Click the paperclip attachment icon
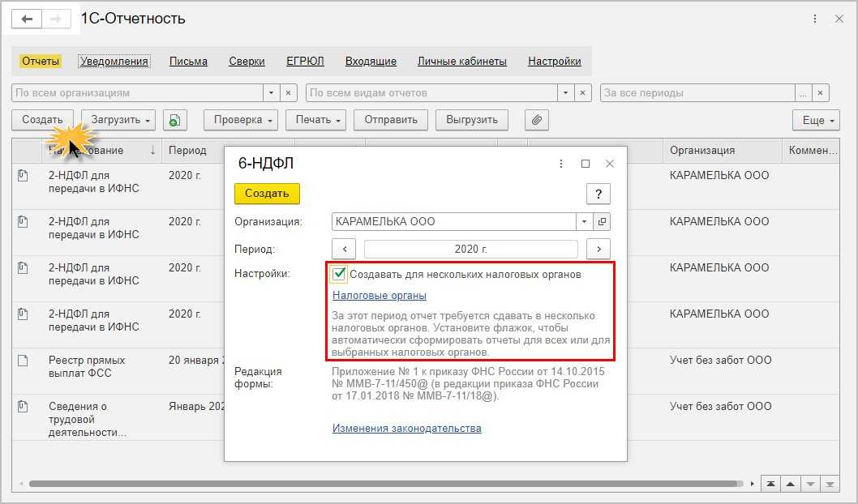The width and height of the screenshot is (858, 504). tap(536, 120)
